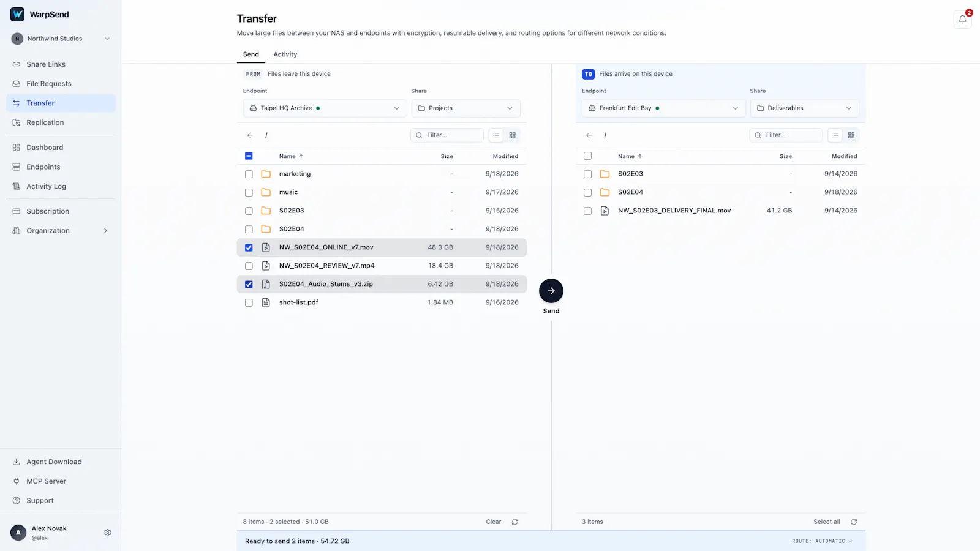Switch destination pane to grid view
The height and width of the screenshot is (551, 980).
(x=851, y=135)
